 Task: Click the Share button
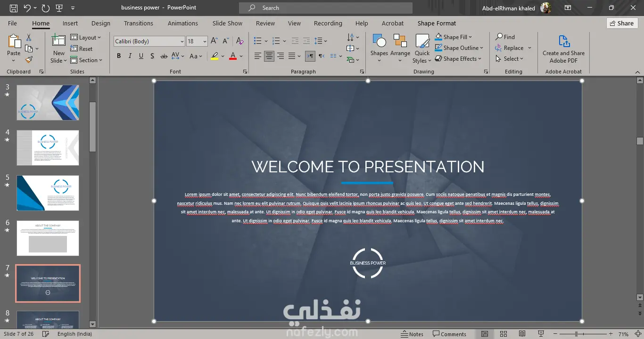click(x=622, y=23)
